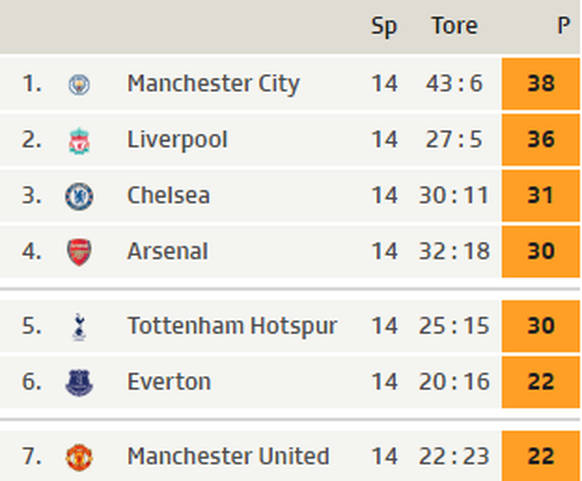Click the Tottenham Hotspur crest
582x481 pixels.
point(79,327)
